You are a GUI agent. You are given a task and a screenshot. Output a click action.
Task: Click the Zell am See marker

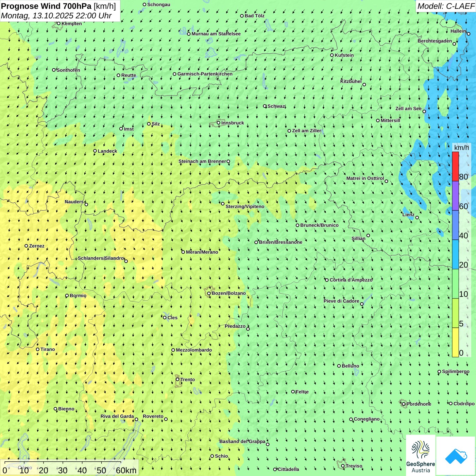pos(424,111)
